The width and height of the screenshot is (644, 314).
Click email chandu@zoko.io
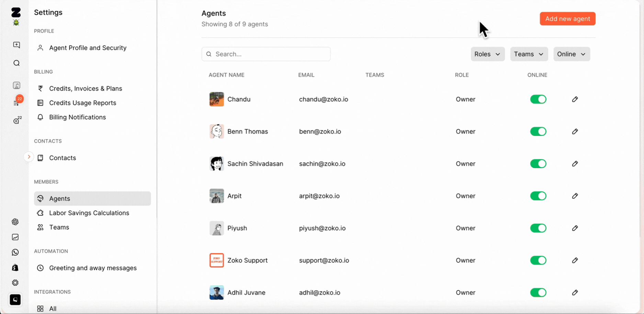click(x=324, y=100)
